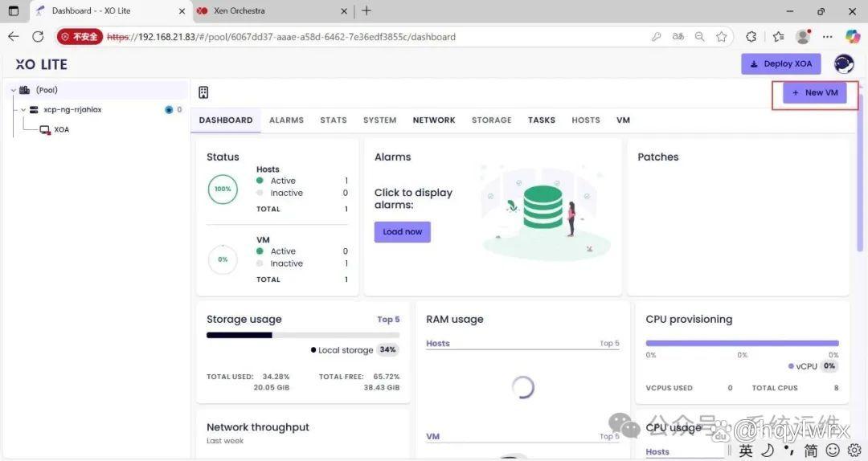The width and height of the screenshot is (868, 461).
Task: Select xcp-ng-rrjahlax host in tree
Action: 72,109
